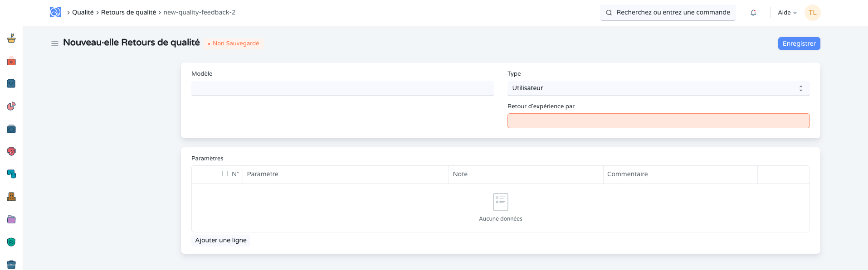This screenshot has width=868, height=270.
Task: Click the app logo home icon
Action: click(55, 12)
